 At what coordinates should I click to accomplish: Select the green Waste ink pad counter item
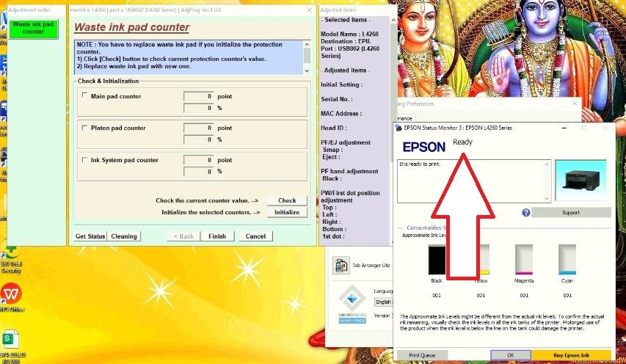[x=34, y=29]
